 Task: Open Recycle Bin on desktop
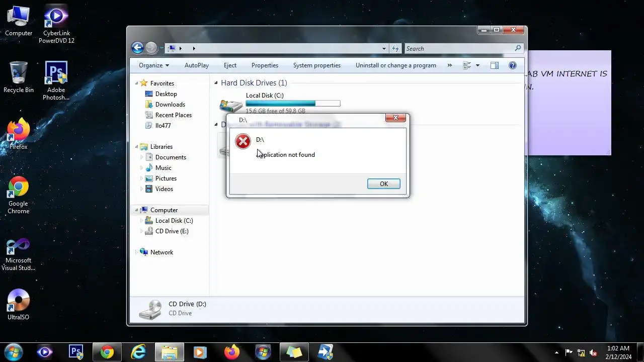coord(19,77)
